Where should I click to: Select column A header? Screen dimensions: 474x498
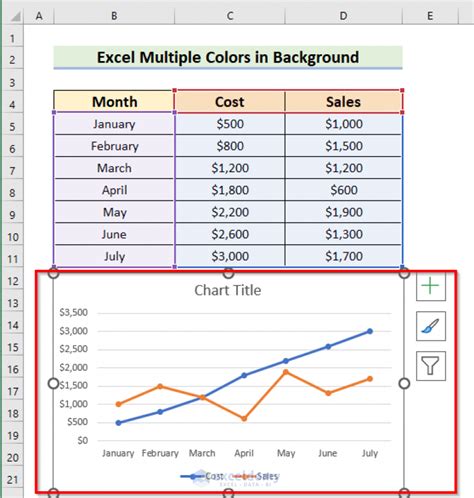tap(39, 16)
